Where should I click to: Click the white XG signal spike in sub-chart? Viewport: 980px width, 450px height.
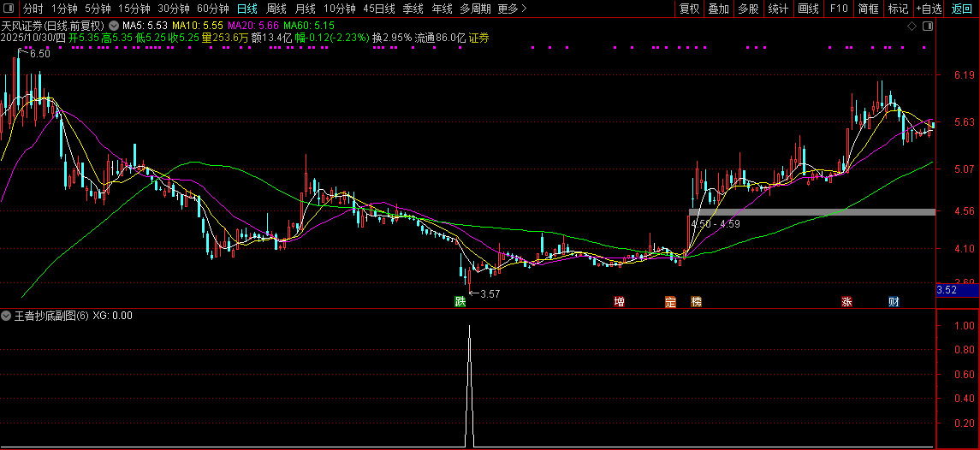(x=469, y=386)
